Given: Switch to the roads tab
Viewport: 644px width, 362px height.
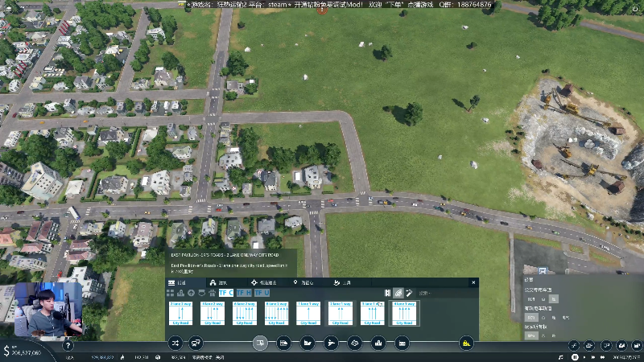Looking at the screenshot, I should 186,282.
